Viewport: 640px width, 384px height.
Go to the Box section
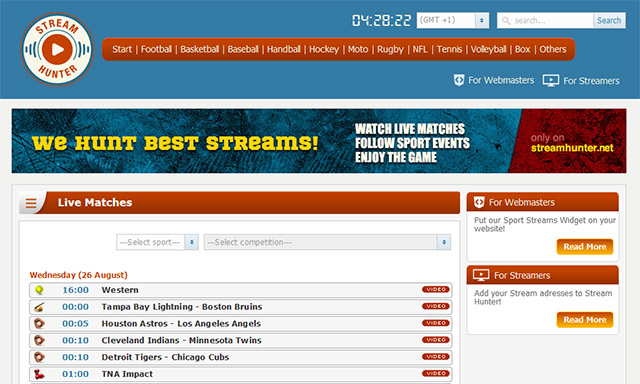[x=522, y=49]
